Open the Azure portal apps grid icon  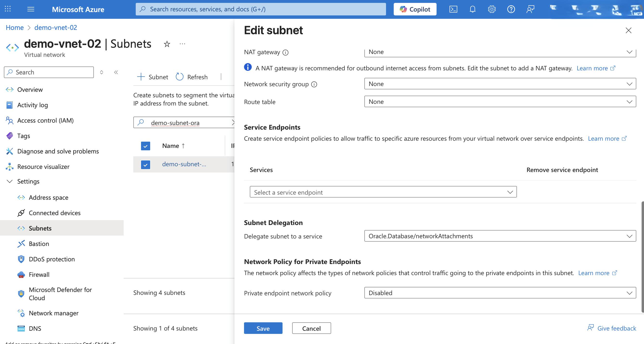coord(8,9)
